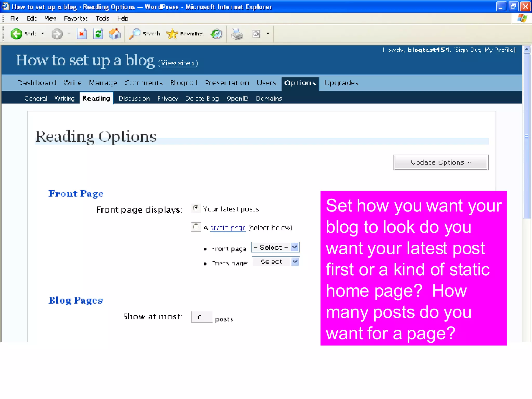Open the File menu
This screenshot has width=532, height=399.
14,18
